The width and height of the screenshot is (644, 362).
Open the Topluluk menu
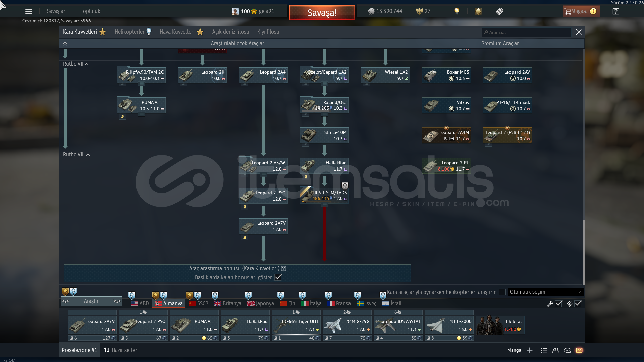90,11
